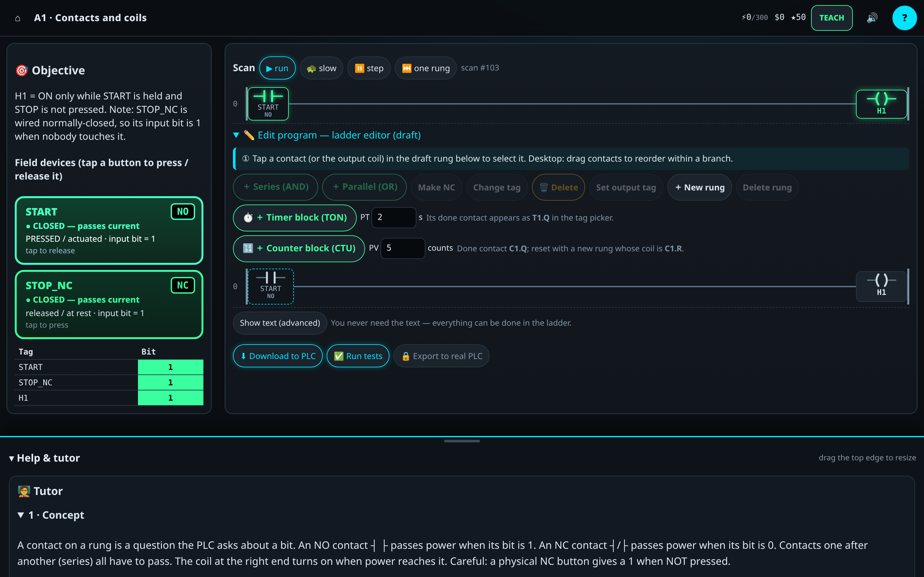The width and height of the screenshot is (924, 577).
Task: Click Download to PLC
Action: pyautogui.click(x=278, y=356)
